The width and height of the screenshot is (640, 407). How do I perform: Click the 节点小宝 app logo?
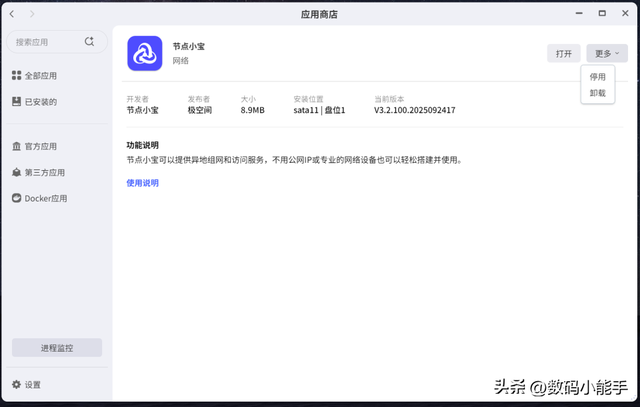(144, 53)
